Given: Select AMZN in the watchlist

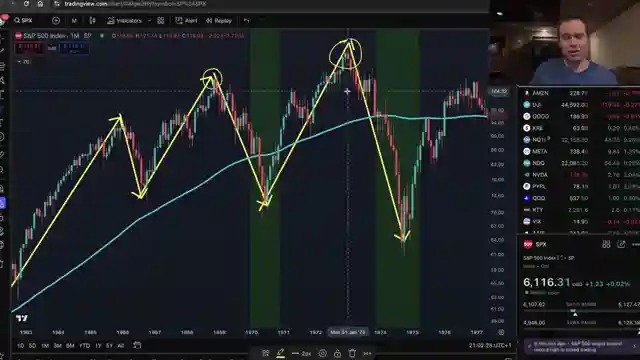Looking at the screenshot, I should (x=580, y=93).
